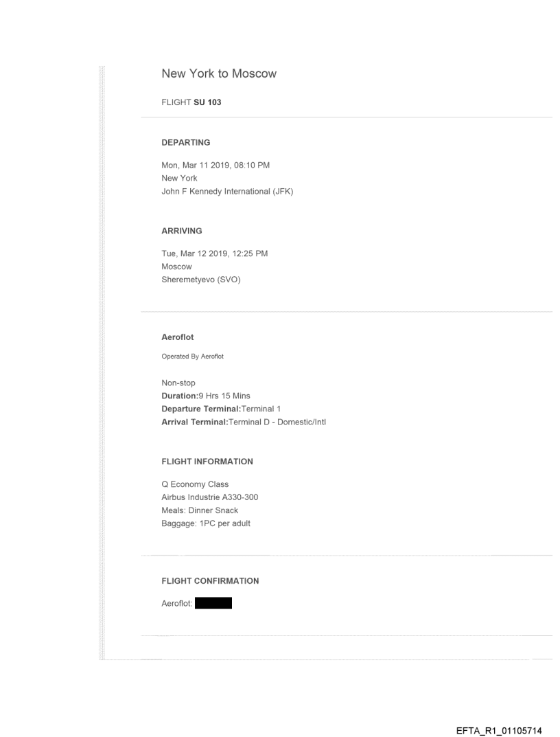Click the redacted Aeroflot confirmation code box
This screenshot has height=737, width=560.
[x=213, y=604]
